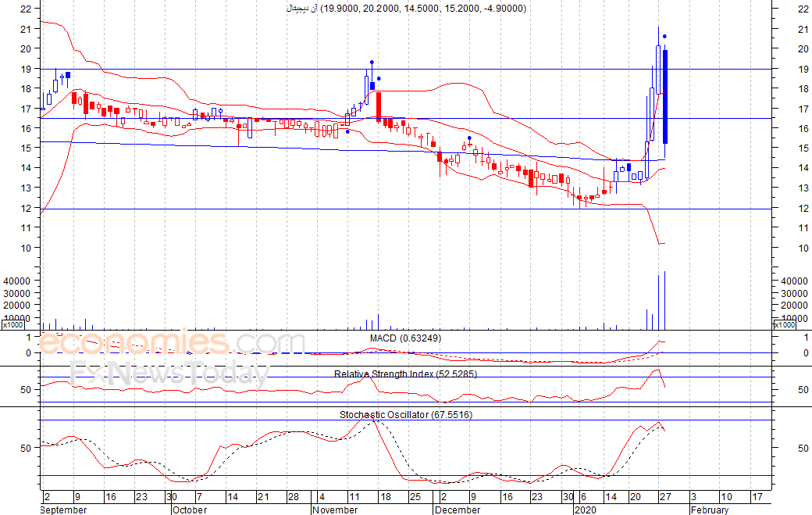Click the MACD 0 level label on right axis
The height and width of the screenshot is (515, 812).
click(806, 352)
